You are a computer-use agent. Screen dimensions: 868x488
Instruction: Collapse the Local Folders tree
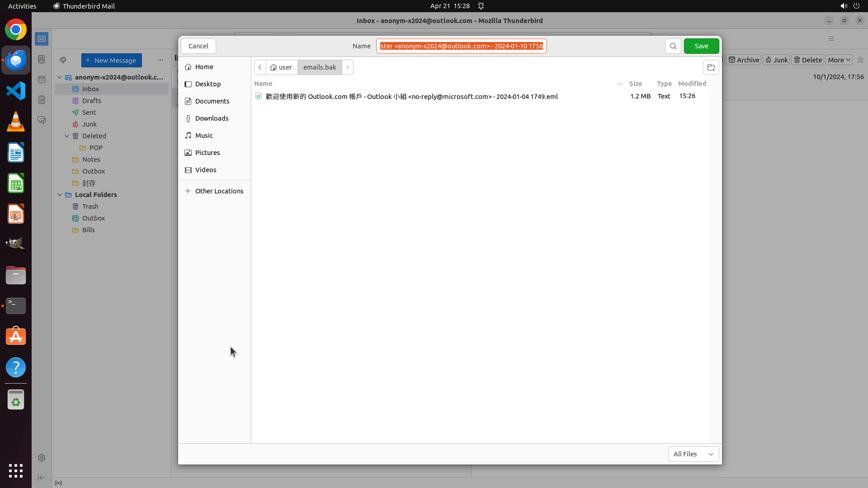coord(60,195)
